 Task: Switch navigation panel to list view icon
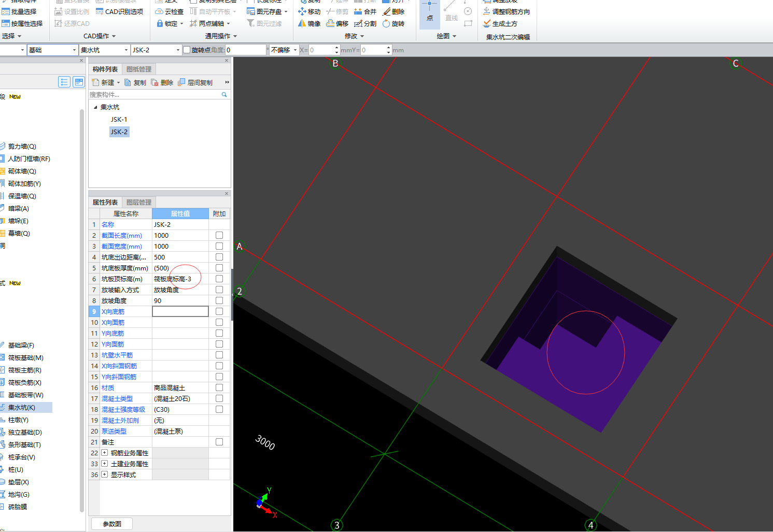(64, 82)
